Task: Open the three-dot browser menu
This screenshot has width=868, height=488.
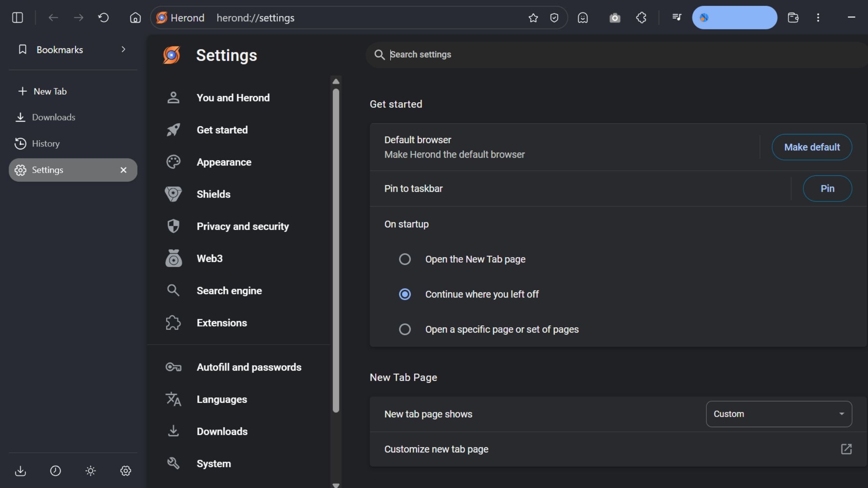Action: [818, 17]
